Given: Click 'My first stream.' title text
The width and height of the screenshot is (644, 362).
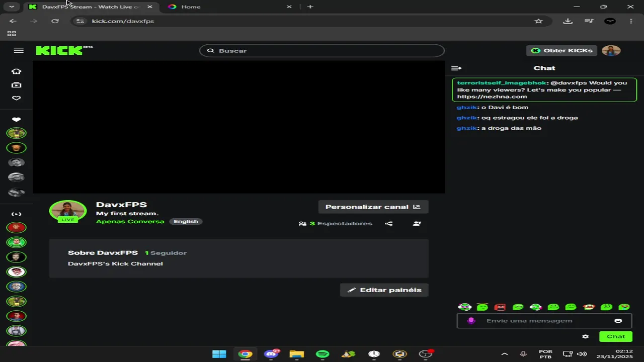Looking at the screenshot, I should (127, 214).
